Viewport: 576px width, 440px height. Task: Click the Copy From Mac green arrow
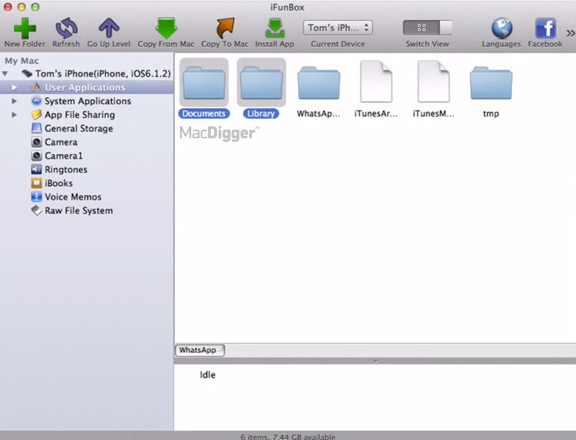(166, 28)
